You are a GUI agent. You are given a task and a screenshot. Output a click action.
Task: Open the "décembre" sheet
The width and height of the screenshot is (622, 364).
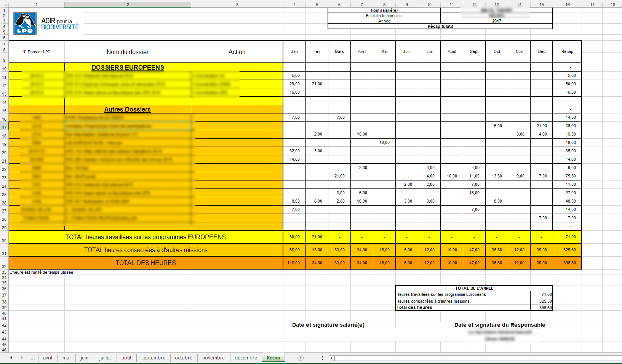click(246, 358)
